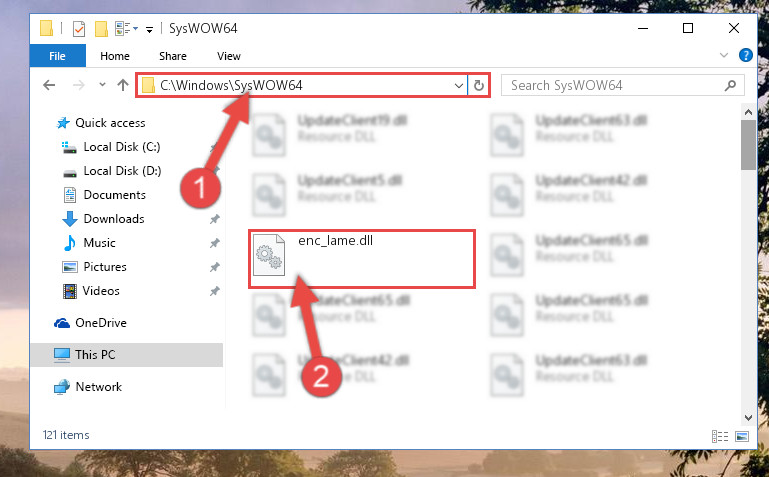Switch to the View ribbon tab
This screenshot has width=769, height=477.
229,56
